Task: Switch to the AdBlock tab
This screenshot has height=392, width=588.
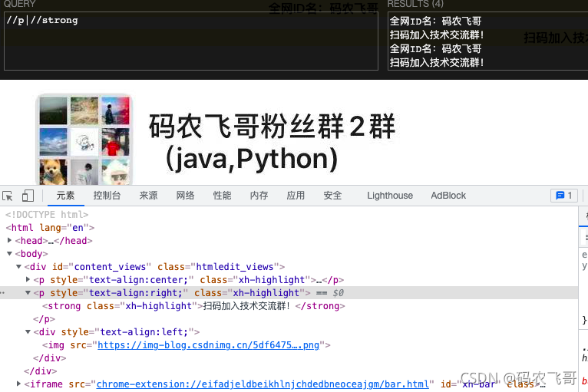Action: [x=448, y=196]
